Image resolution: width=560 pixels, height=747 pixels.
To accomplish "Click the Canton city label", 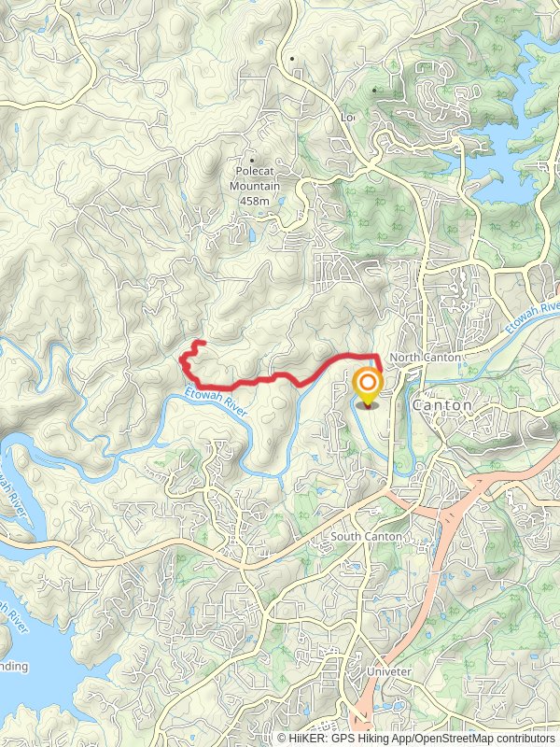I will [442, 405].
